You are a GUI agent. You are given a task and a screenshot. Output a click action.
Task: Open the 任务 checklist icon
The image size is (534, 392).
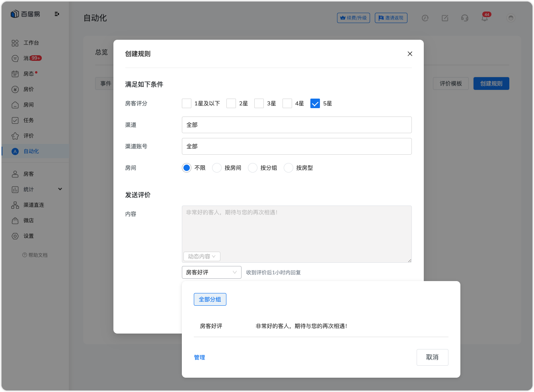[15, 120]
